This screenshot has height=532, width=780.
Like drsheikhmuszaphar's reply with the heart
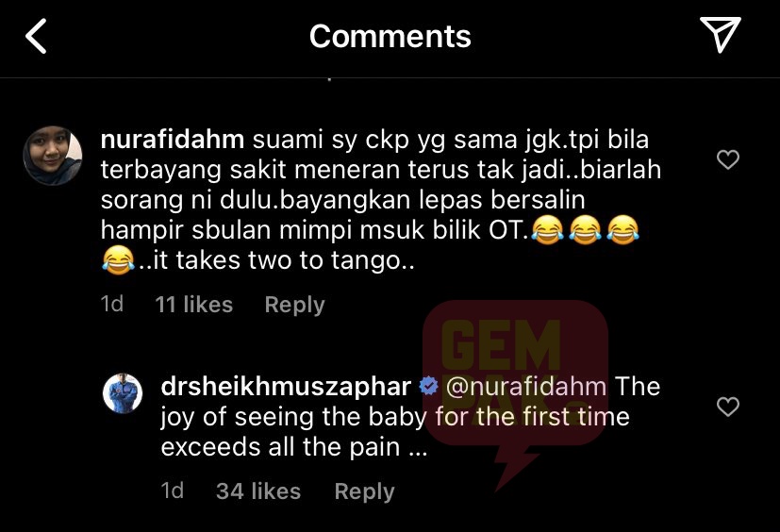coord(728,407)
